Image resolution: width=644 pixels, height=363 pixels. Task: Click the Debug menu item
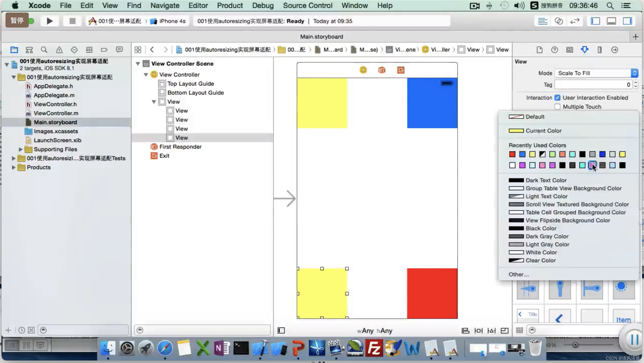263,5
